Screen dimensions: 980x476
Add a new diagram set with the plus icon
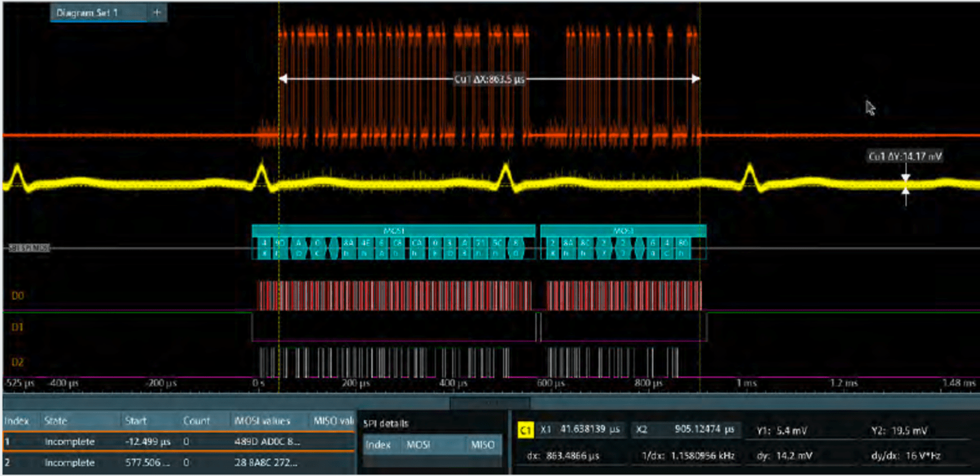(x=157, y=12)
